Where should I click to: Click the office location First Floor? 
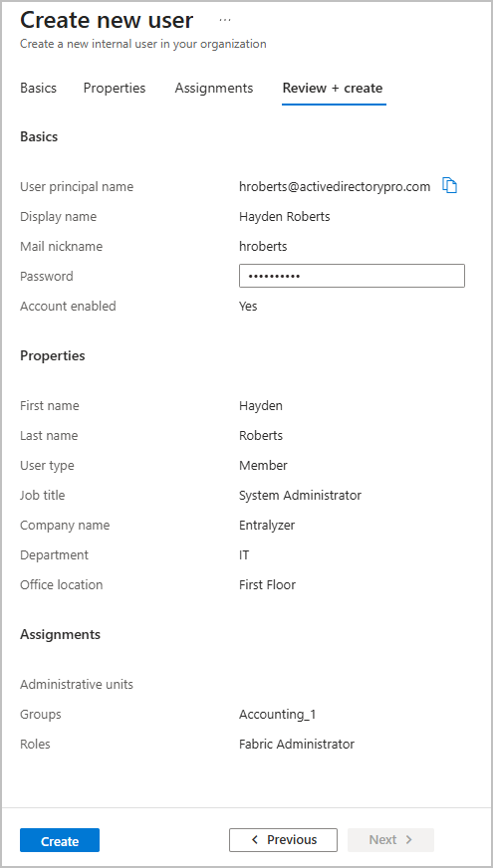(x=268, y=585)
